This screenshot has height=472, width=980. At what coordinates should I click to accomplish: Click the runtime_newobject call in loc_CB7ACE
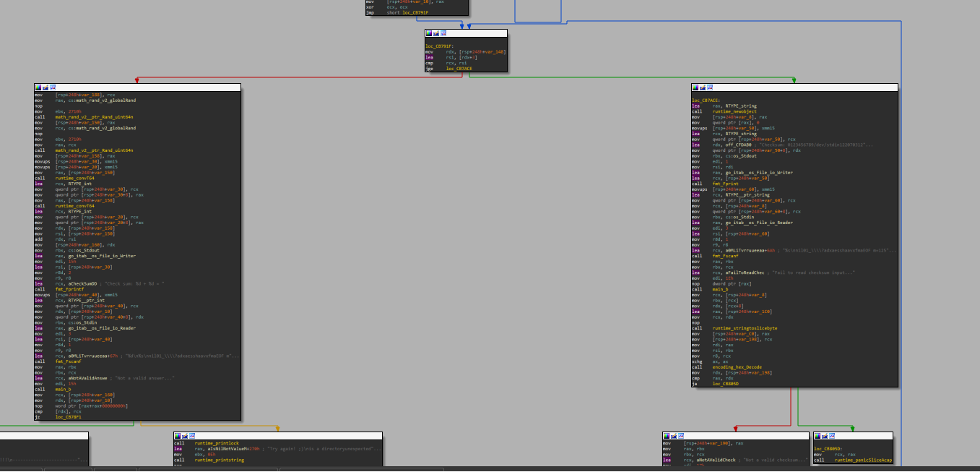click(x=735, y=111)
